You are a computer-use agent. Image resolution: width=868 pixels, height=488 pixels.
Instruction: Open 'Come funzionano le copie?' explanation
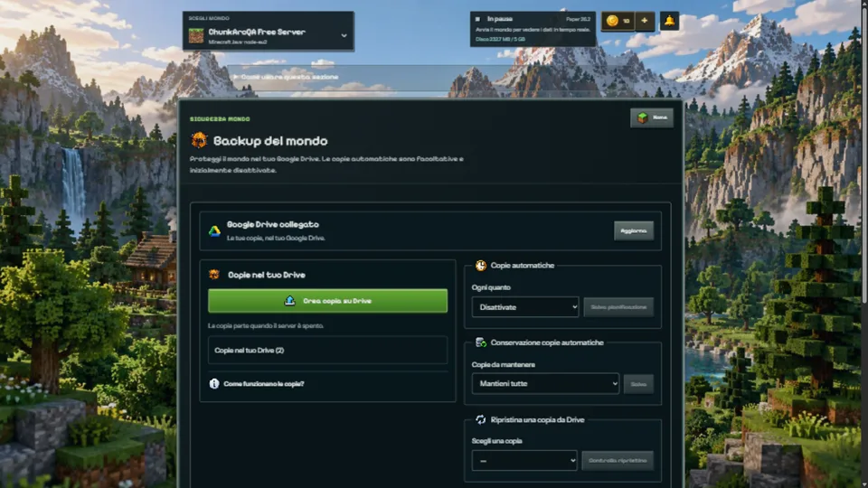[263, 383]
